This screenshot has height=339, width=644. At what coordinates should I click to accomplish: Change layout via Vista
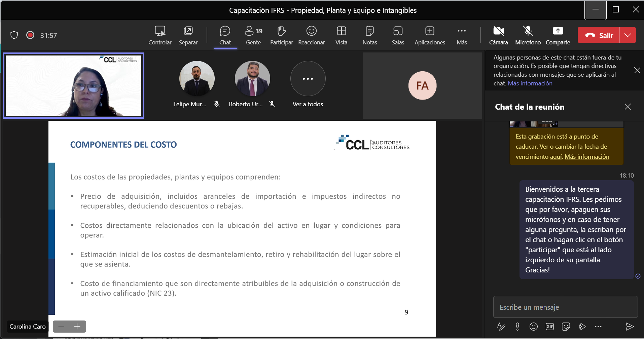341,35
